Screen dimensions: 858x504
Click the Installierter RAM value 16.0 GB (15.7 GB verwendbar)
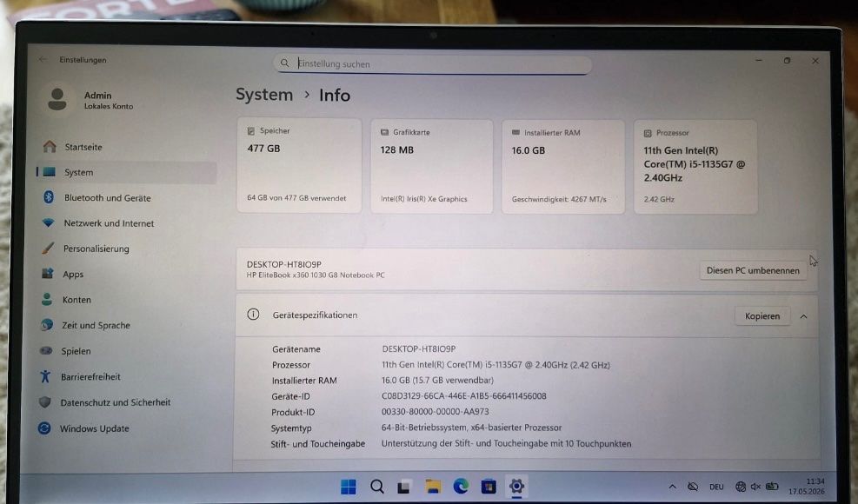point(437,380)
